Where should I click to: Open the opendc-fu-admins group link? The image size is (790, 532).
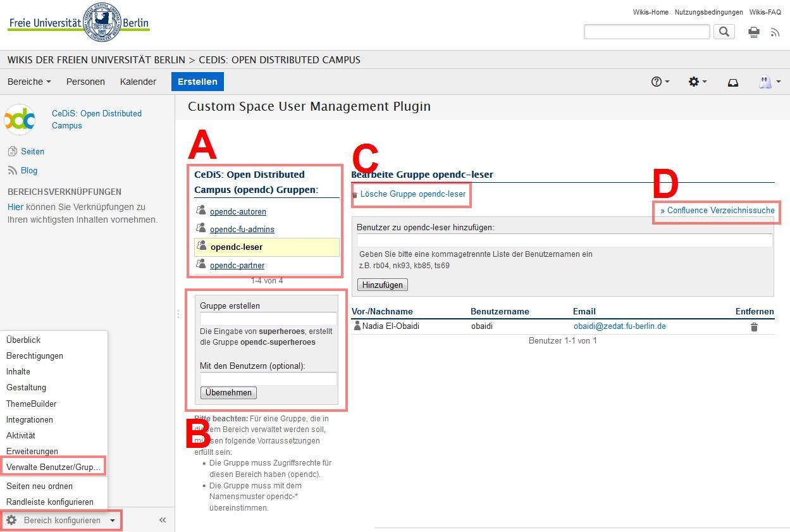[242, 229]
